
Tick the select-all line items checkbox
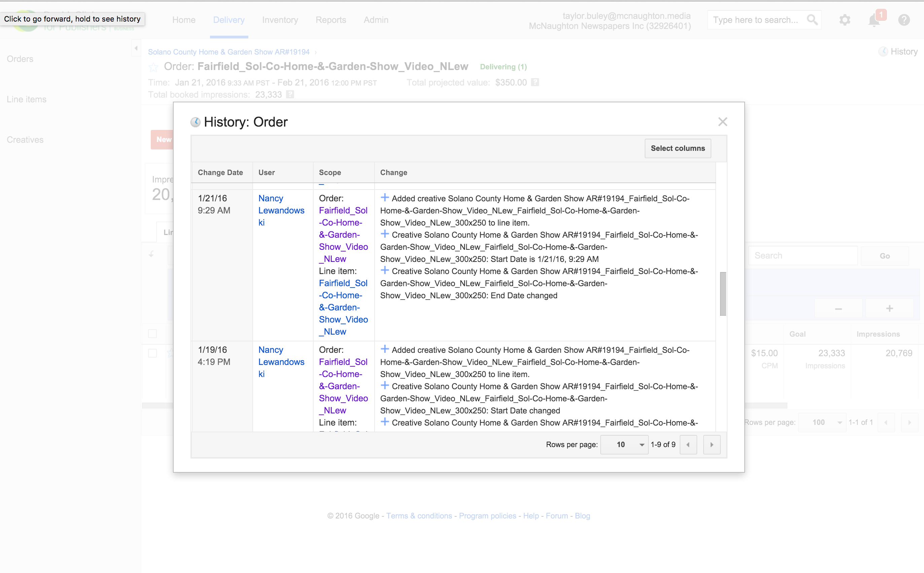152,334
